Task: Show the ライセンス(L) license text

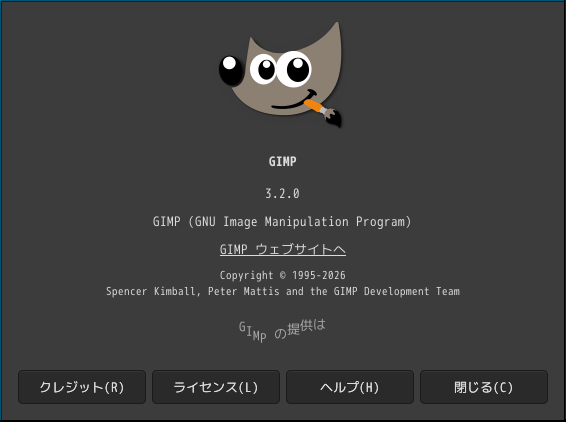Action: (216, 387)
